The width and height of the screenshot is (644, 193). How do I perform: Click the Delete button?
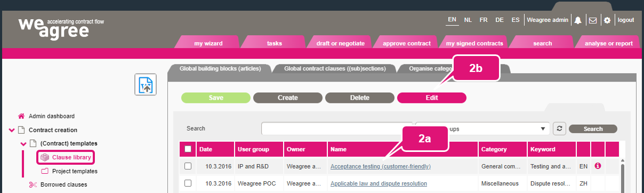360,98
